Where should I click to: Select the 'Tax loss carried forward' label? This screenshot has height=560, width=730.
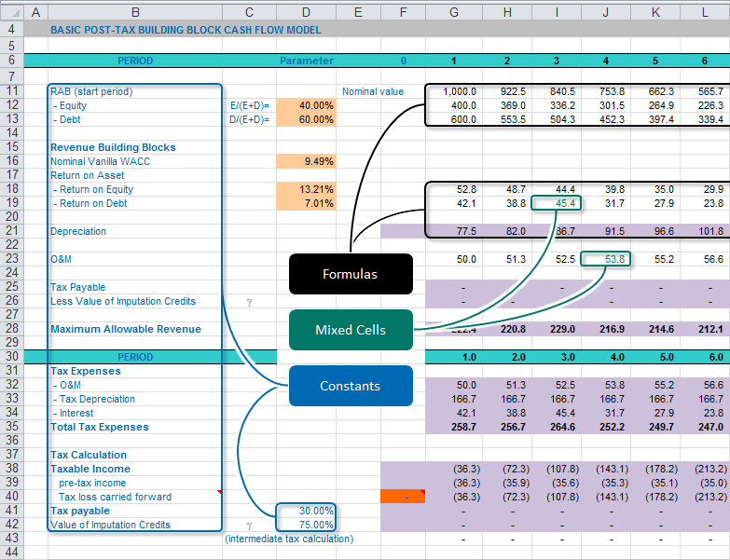tap(115, 497)
